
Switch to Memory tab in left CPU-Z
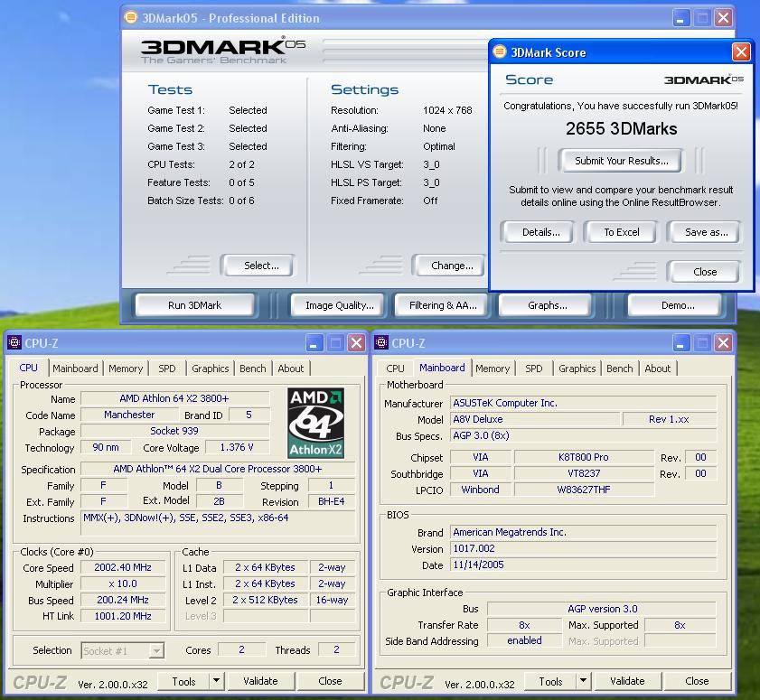[126, 369]
